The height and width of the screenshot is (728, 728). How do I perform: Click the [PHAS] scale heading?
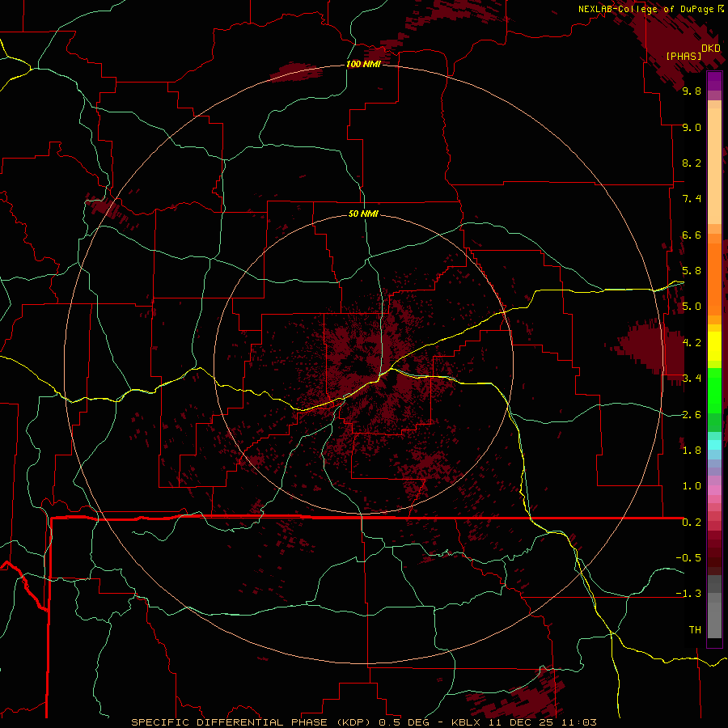tap(684, 56)
